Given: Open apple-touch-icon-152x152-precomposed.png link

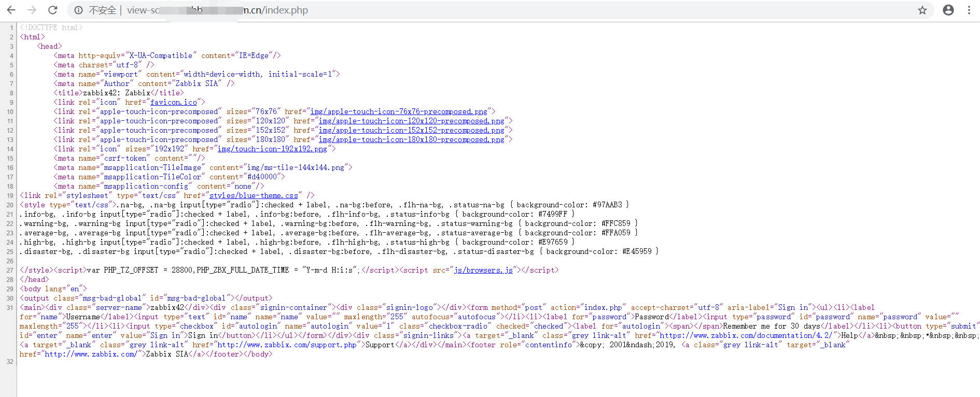Looking at the screenshot, I should tap(411, 131).
